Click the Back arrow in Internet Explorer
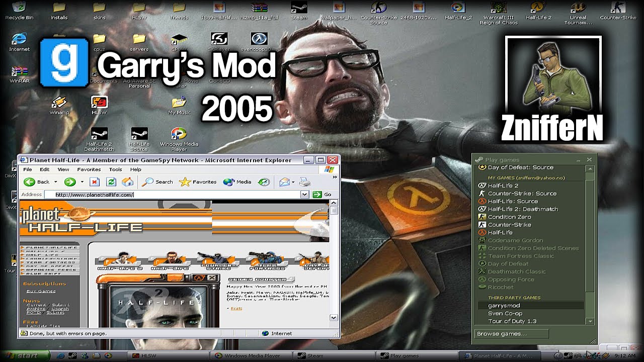Screen dimensions: 644x362 29,182
